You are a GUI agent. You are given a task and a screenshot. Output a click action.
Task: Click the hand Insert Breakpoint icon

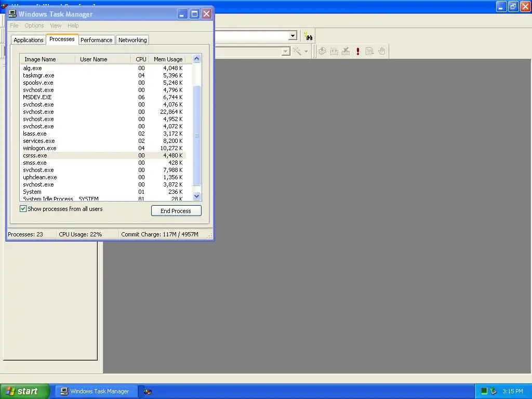click(382, 51)
